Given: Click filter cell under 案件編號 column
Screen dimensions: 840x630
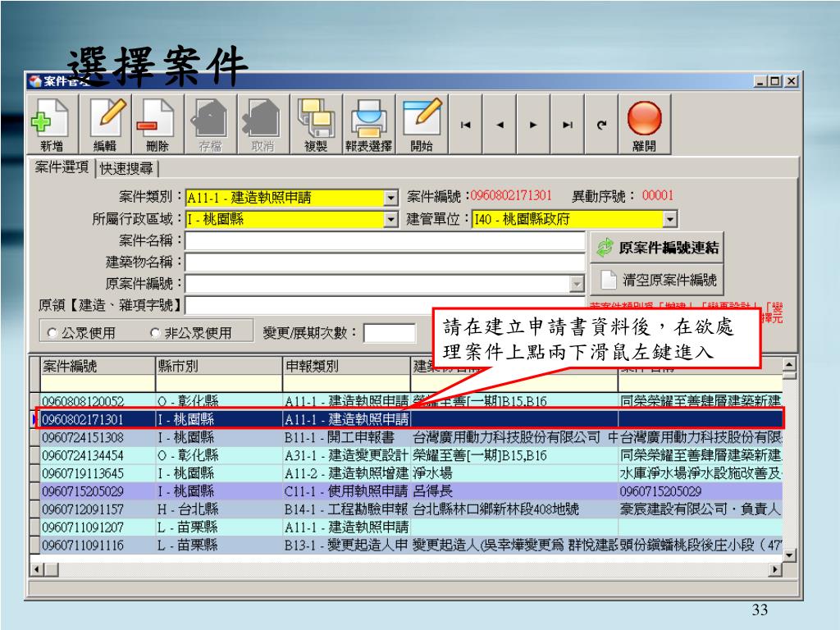Looking at the screenshot, I should click(98, 384).
